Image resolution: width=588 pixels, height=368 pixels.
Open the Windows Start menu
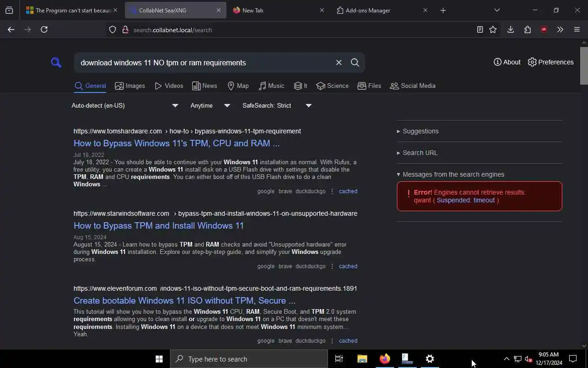(159, 359)
